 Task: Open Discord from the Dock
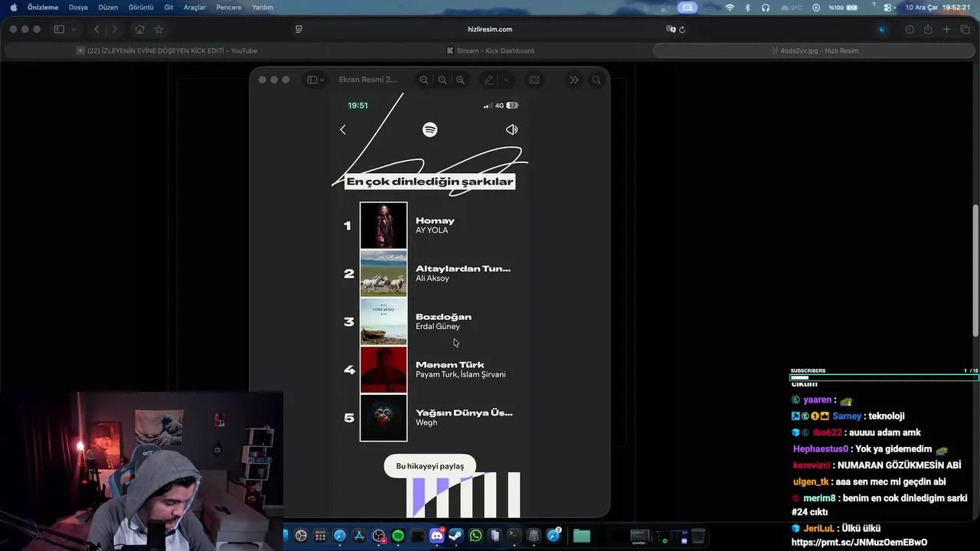(437, 536)
